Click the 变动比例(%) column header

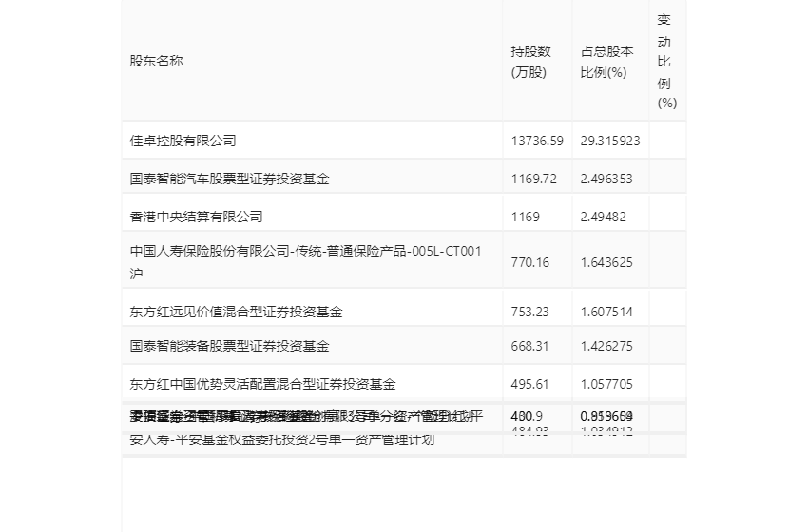(x=666, y=62)
